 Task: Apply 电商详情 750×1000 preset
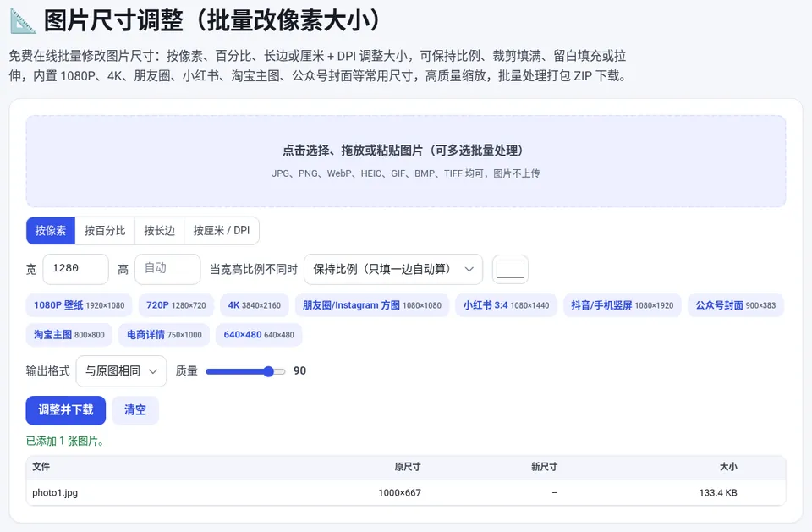click(164, 335)
